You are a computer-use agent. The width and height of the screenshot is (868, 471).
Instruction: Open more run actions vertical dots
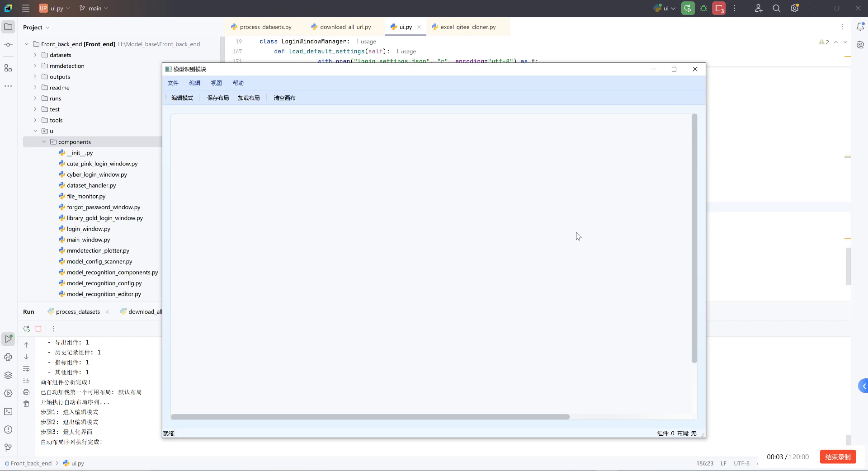[734, 8]
